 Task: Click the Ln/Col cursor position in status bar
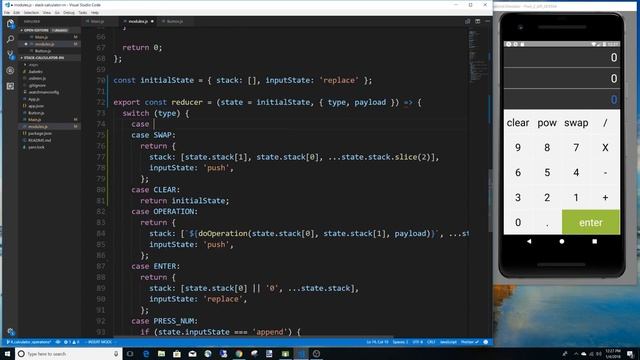[x=377, y=342]
